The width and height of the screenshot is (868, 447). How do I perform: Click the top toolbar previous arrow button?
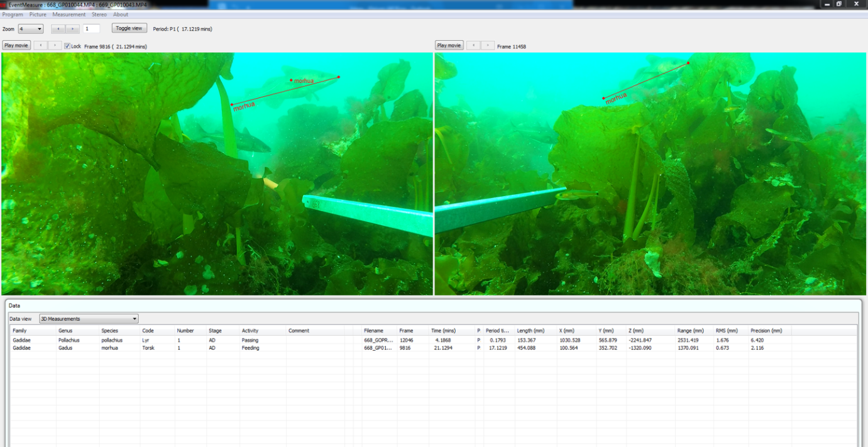pos(58,29)
